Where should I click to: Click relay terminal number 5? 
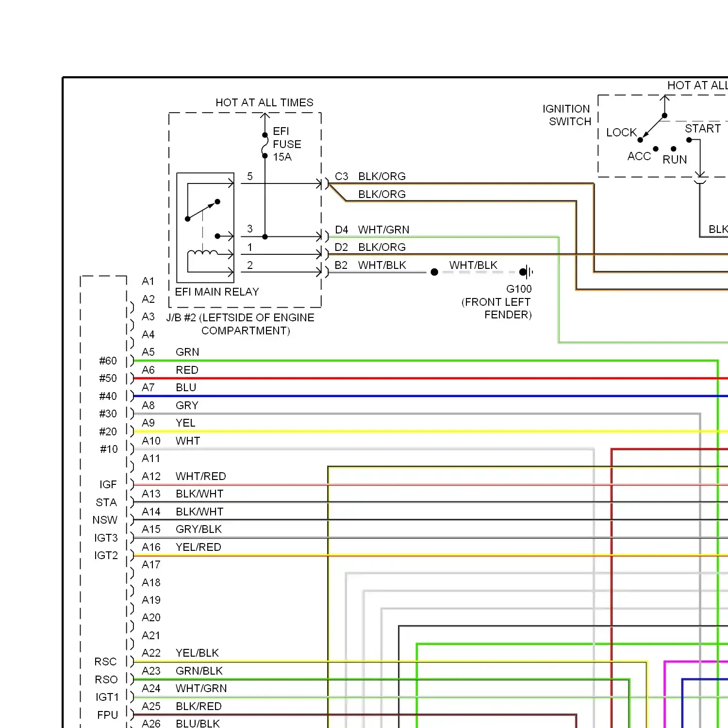[250, 176]
